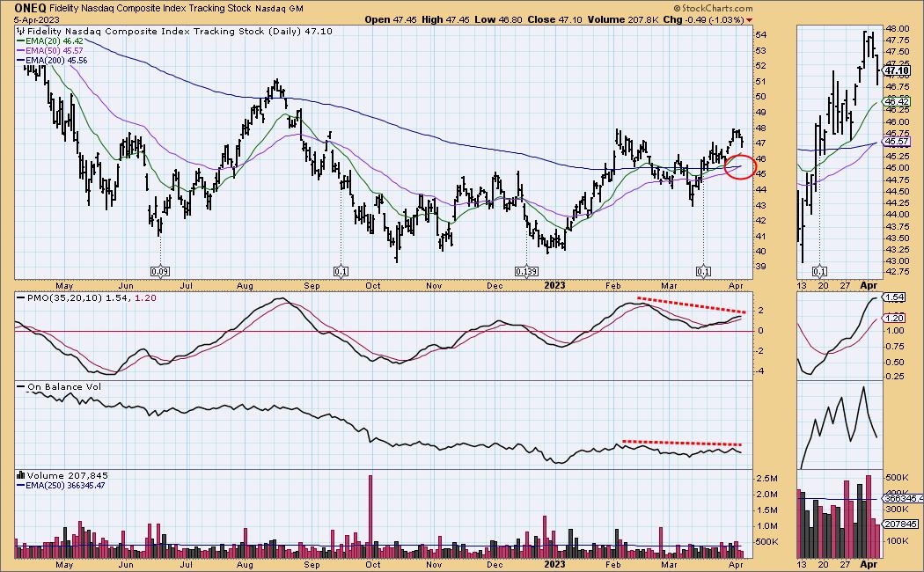Click the 207845 volume tag in zoom panel
This screenshot has height=572, width=924.
point(902,524)
